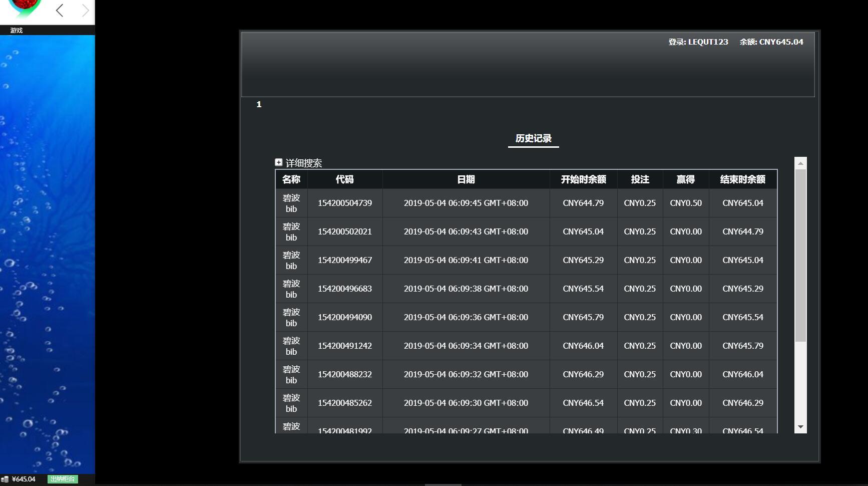Click the scrollbar down arrow

800,427
